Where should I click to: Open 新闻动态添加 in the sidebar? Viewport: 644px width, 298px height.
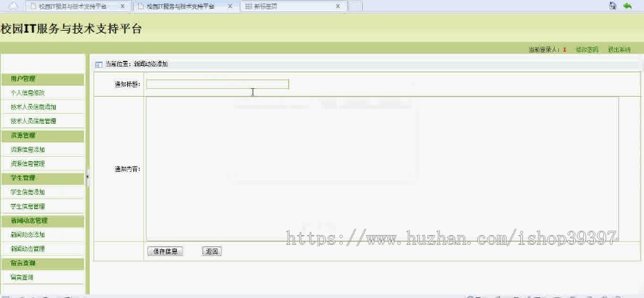pos(27,235)
